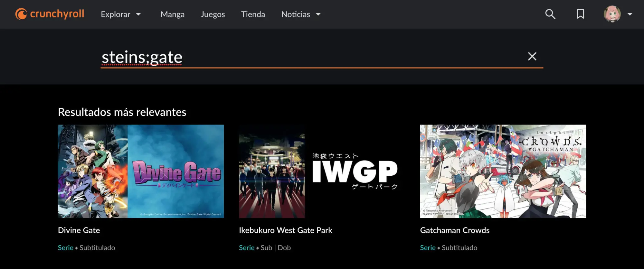Expand the account menu arrow
The image size is (644, 269).
630,14
